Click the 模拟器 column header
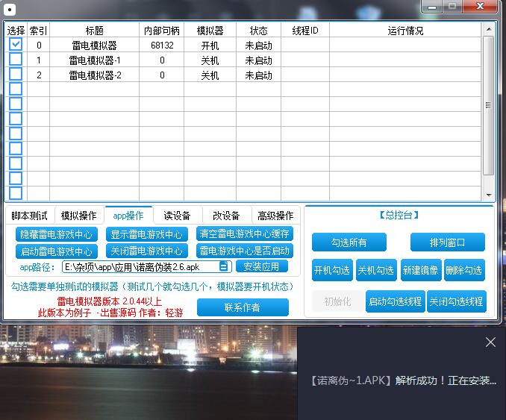This screenshot has height=420, width=506. click(x=210, y=31)
